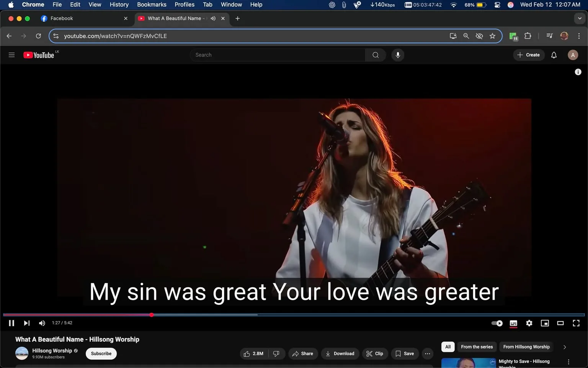588x368 pixels.
Task: Toggle autoplay off
Action: pyautogui.click(x=497, y=323)
